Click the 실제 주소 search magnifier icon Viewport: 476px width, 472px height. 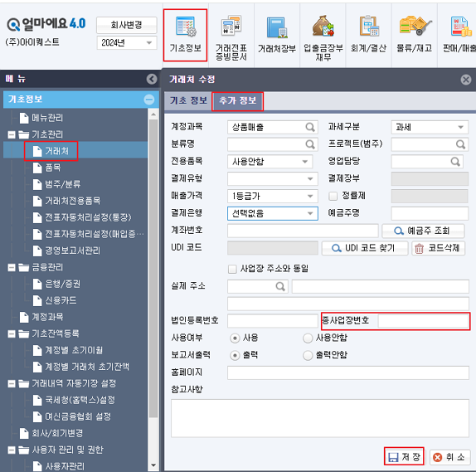(280, 286)
